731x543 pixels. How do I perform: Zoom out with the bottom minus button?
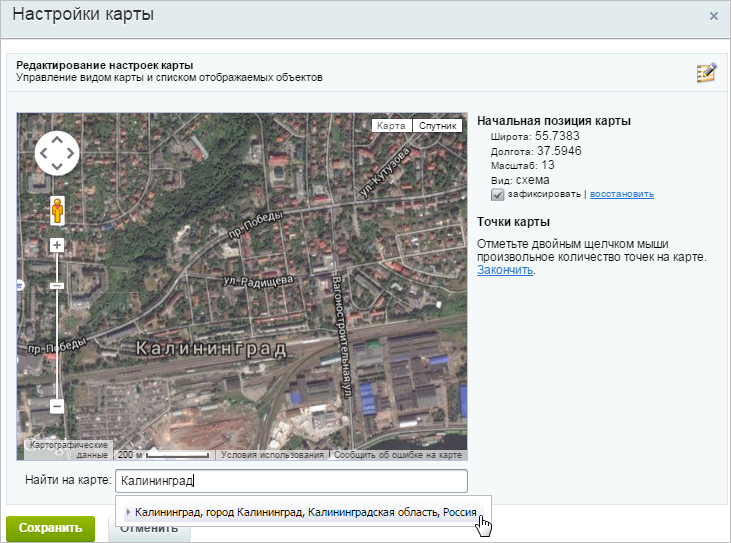click(x=57, y=406)
